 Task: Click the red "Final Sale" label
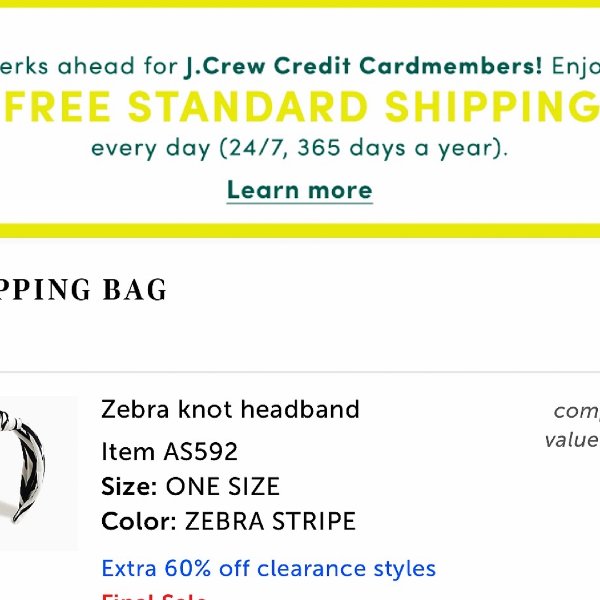[154, 596]
